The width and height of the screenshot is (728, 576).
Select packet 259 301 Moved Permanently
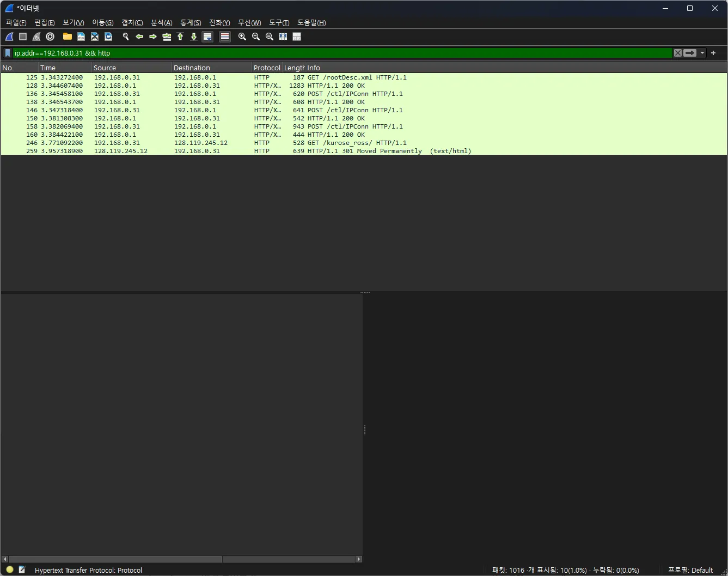[x=364, y=151]
